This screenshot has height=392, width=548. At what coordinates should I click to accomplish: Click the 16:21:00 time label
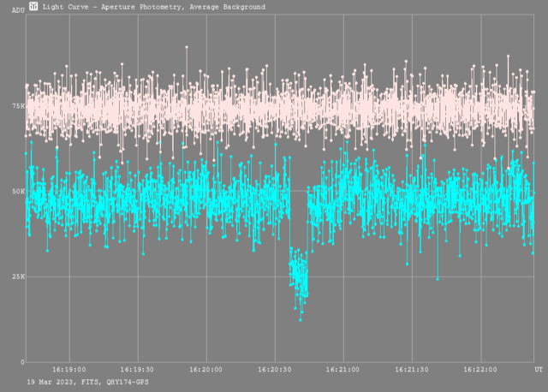click(342, 370)
